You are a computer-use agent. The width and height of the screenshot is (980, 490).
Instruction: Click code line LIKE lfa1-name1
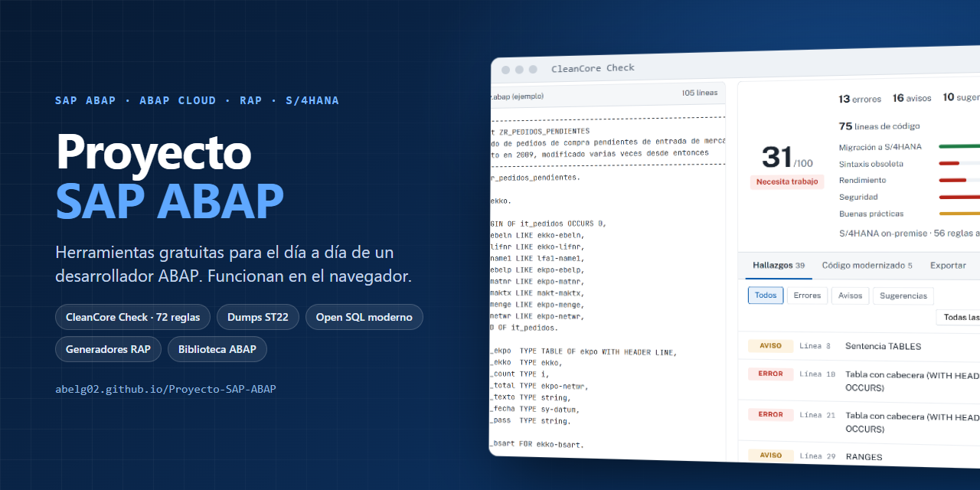537,258
